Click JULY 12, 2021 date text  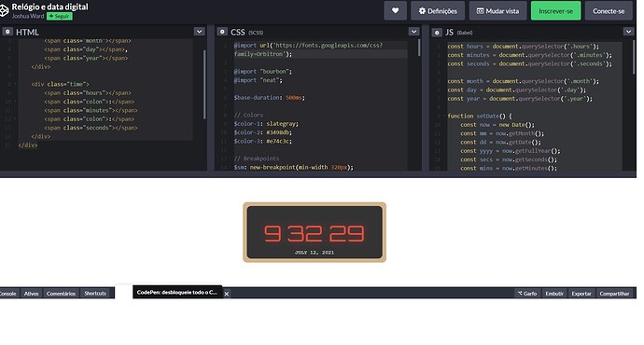coord(315,253)
